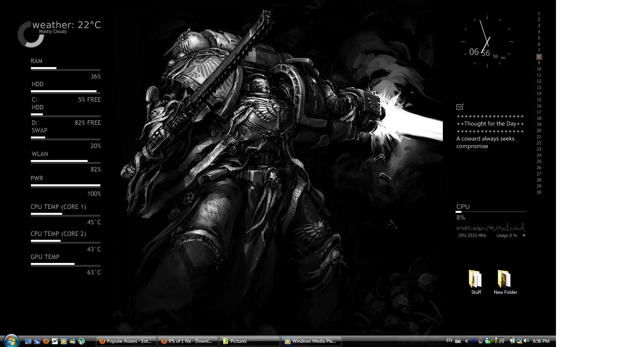Click the network warning tray icon
The height and width of the screenshot is (347, 644).
pos(519,341)
